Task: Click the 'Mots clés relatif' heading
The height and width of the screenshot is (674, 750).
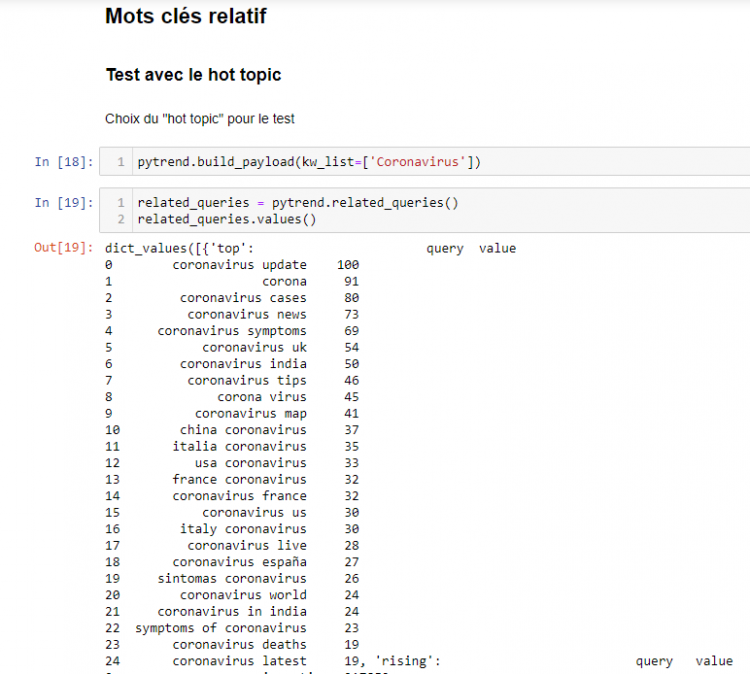Action: [x=186, y=17]
